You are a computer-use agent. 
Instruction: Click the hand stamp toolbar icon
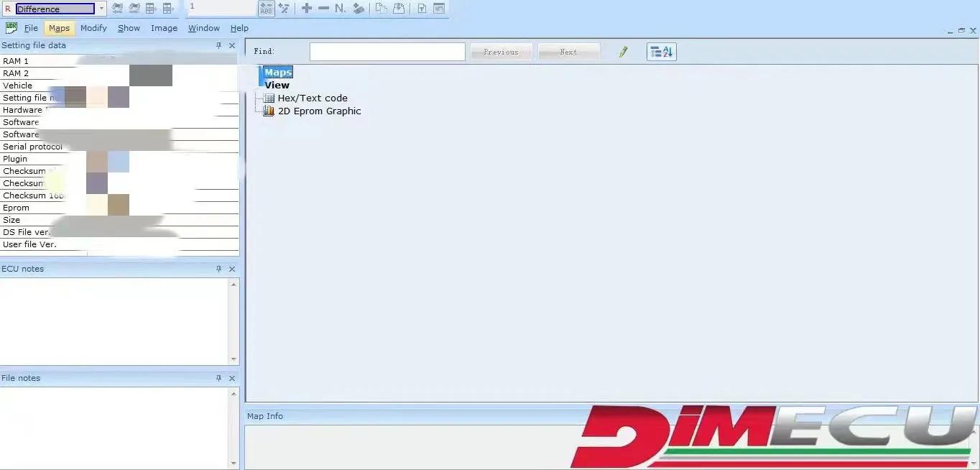[359, 9]
